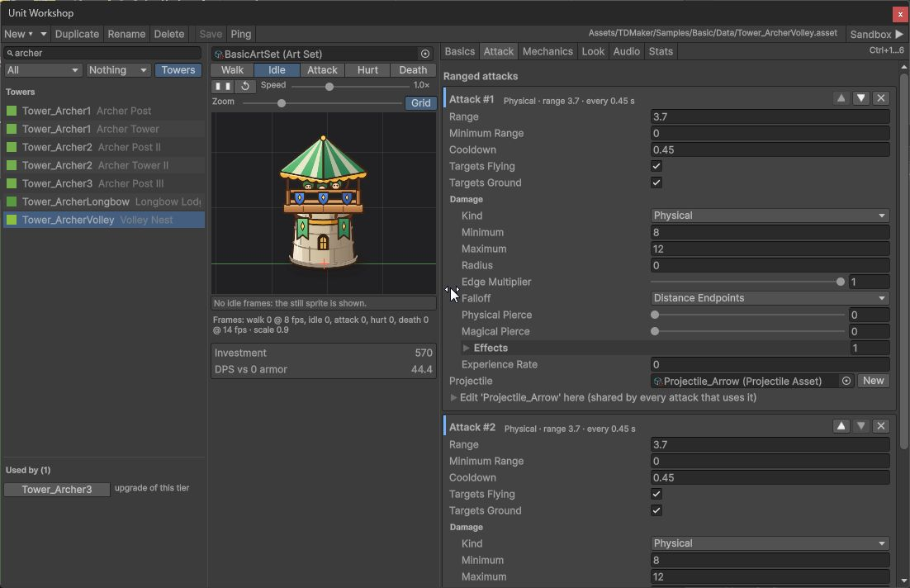Open the Nothing filter dropdown
Viewport: 910px width, 588px height.
[118, 70]
